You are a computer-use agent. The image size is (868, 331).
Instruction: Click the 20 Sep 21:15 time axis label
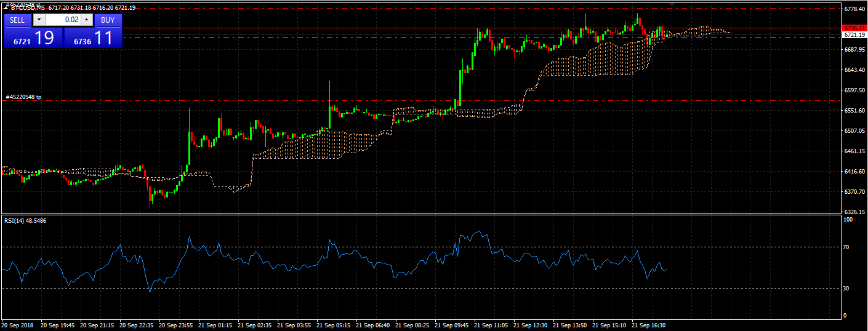click(x=97, y=325)
